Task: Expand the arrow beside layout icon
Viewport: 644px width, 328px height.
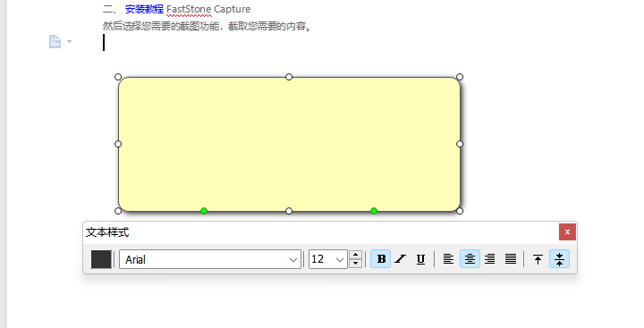Action: 69,41
